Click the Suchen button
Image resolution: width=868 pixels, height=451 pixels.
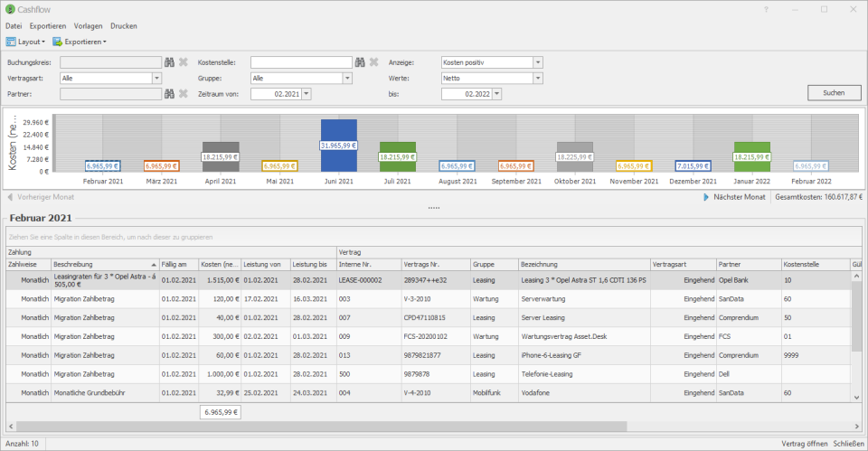click(834, 93)
